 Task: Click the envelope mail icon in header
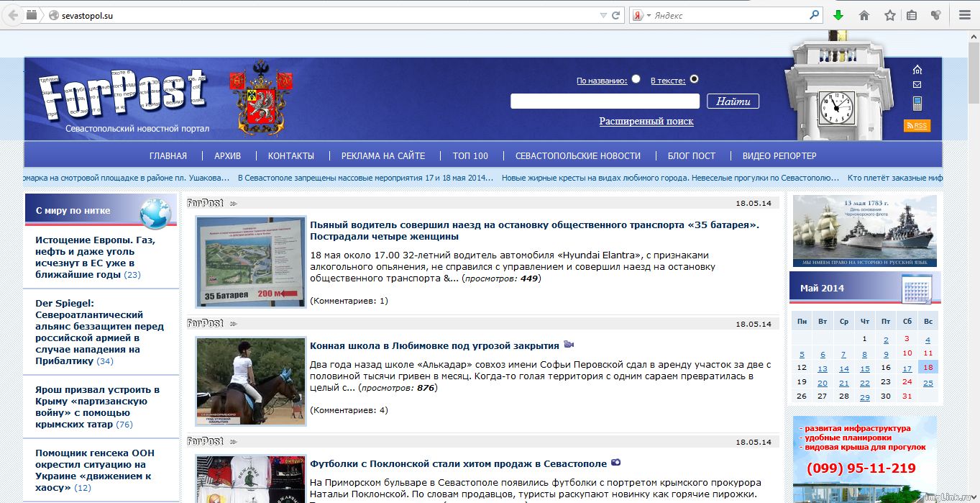pyautogui.click(x=917, y=85)
